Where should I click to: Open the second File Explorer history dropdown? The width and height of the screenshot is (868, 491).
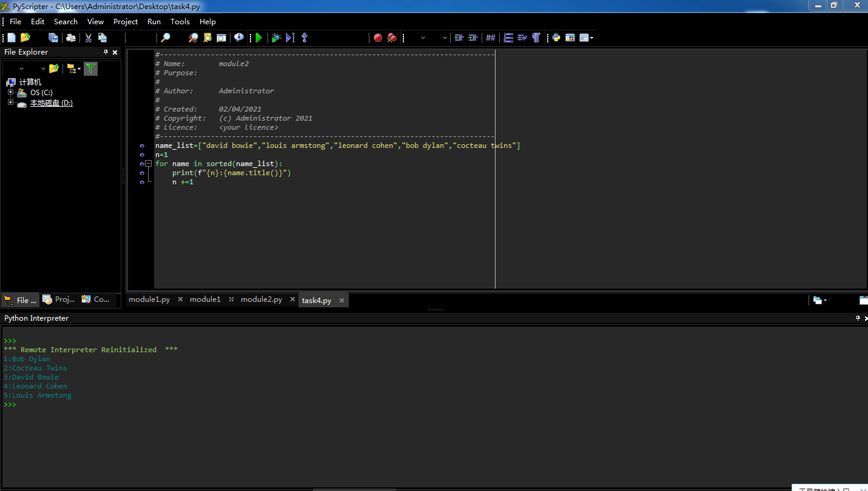[x=43, y=68]
